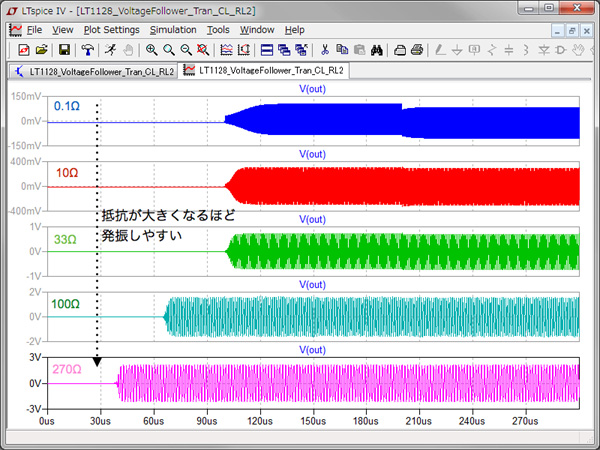Click the V(out) label above green trace
The image size is (600, 450).
pos(313,220)
